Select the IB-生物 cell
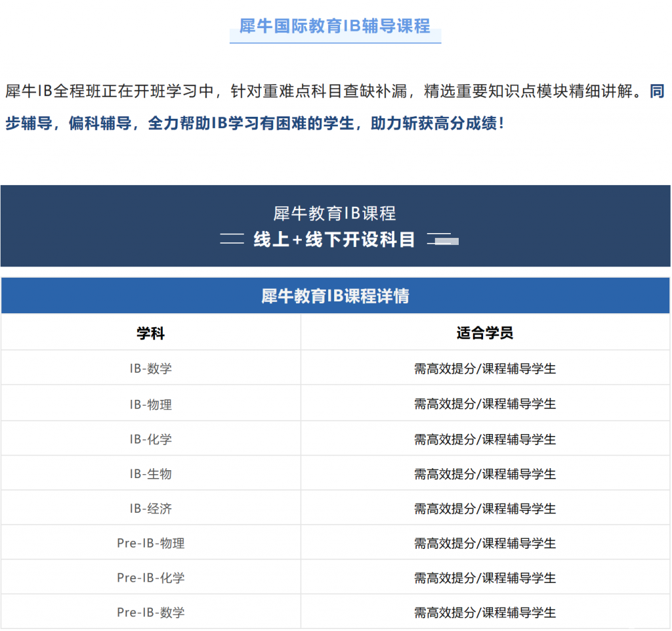The height and width of the screenshot is (631, 672). [x=151, y=473]
